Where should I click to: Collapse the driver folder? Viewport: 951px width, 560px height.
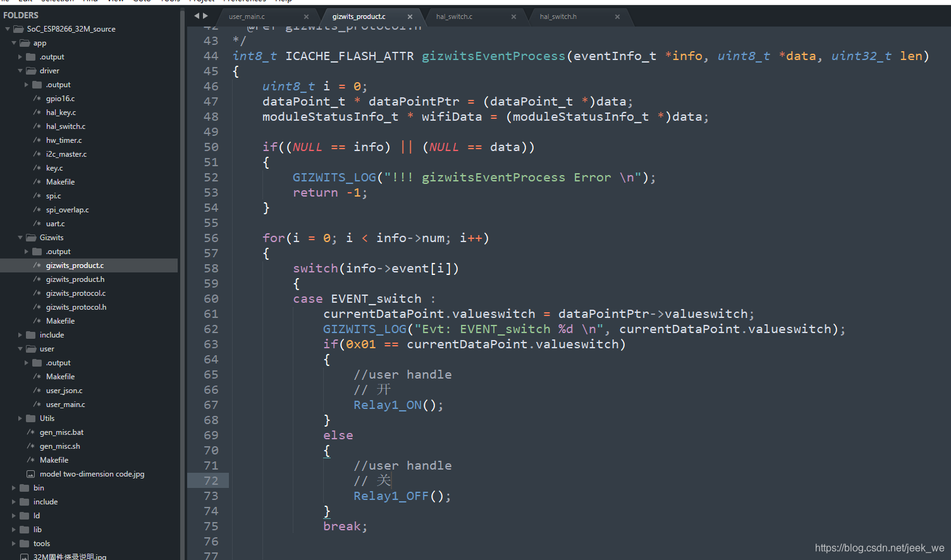pyautogui.click(x=20, y=71)
